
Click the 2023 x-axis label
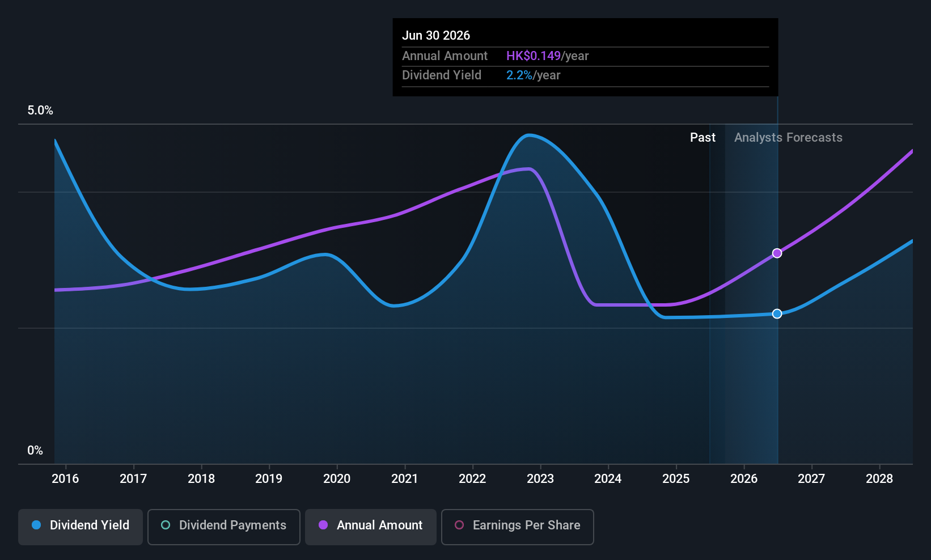pos(540,479)
